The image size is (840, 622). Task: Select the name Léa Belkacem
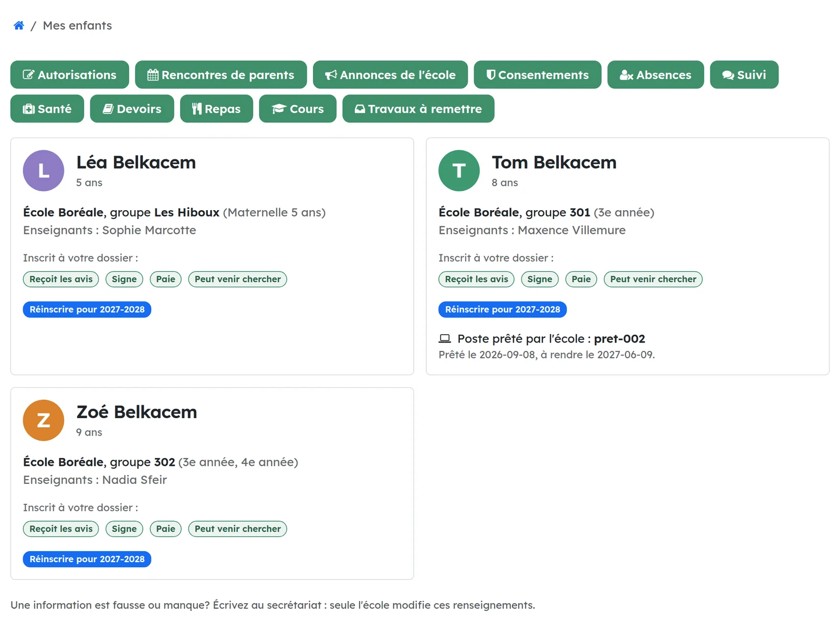pos(136,162)
